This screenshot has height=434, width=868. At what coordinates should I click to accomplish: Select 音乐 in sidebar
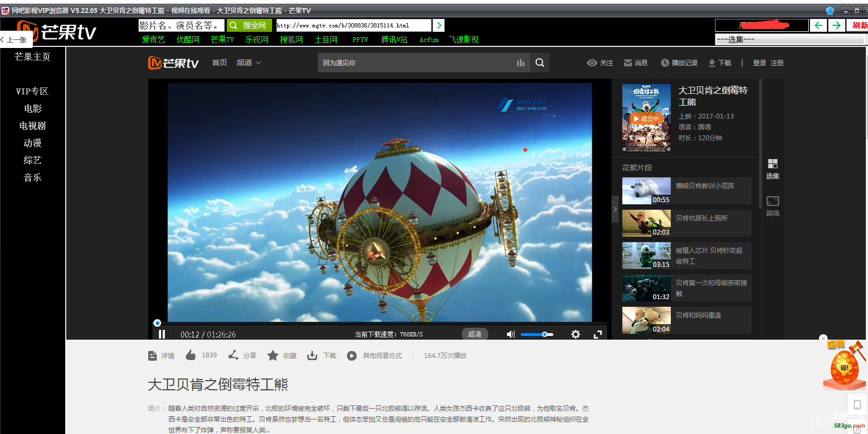pyautogui.click(x=32, y=177)
